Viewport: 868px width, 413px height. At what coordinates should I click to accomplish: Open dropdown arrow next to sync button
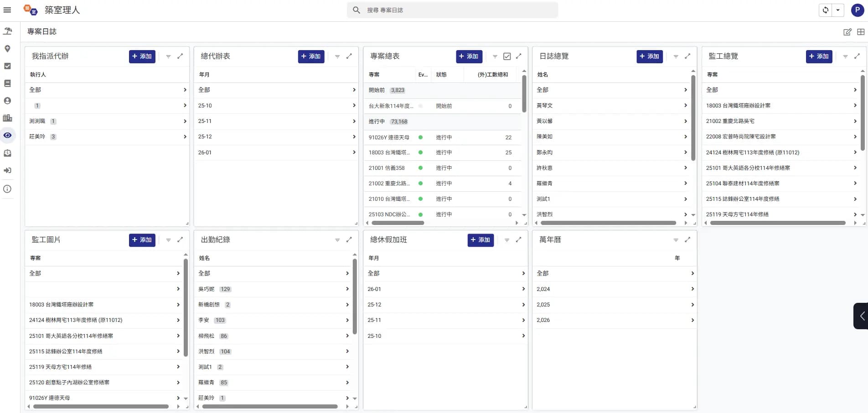click(x=838, y=10)
